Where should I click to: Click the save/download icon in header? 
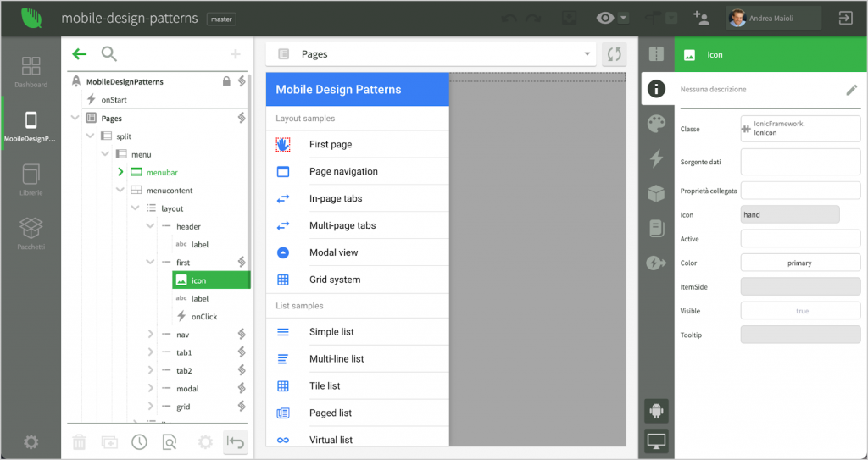pos(570,19)
